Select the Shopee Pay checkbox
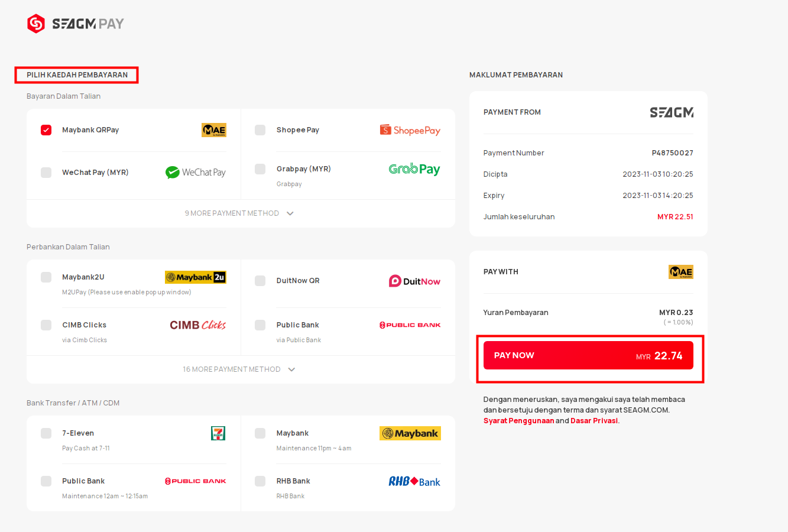Screen dimensions: 788x532 (x=260, y=130)
